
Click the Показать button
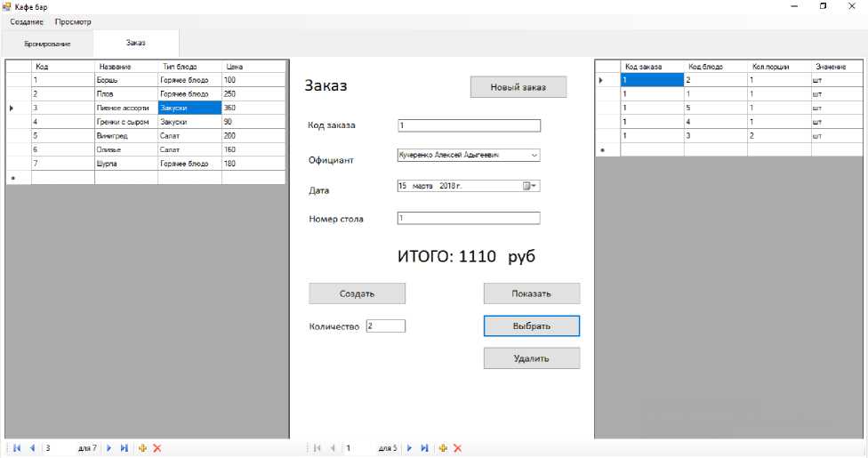click(x=532, y=293)
